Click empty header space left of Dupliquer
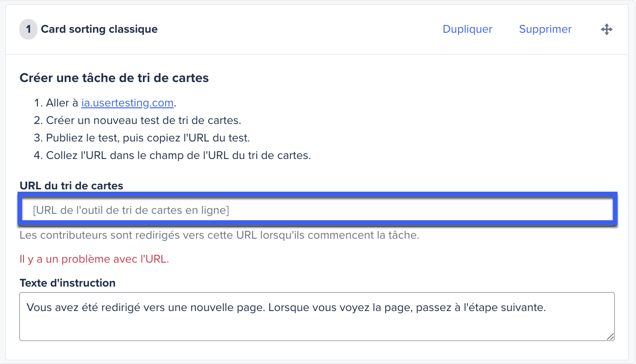This screenshot has width=636, height=364. click(300, 29)
